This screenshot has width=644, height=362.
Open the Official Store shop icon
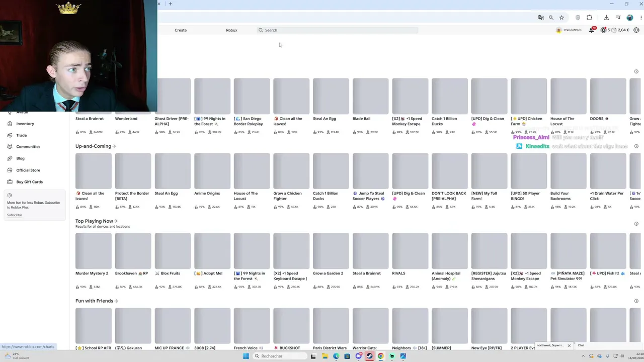tap(10, 170)
